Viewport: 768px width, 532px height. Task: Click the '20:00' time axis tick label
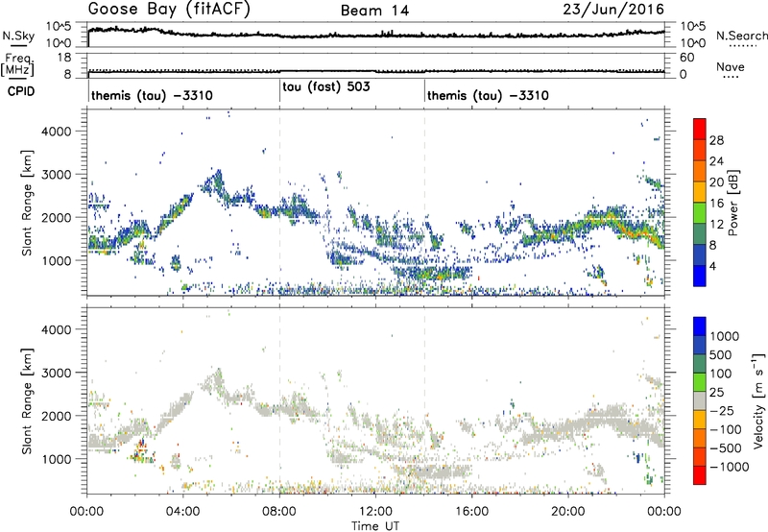[x=567, y=512]
